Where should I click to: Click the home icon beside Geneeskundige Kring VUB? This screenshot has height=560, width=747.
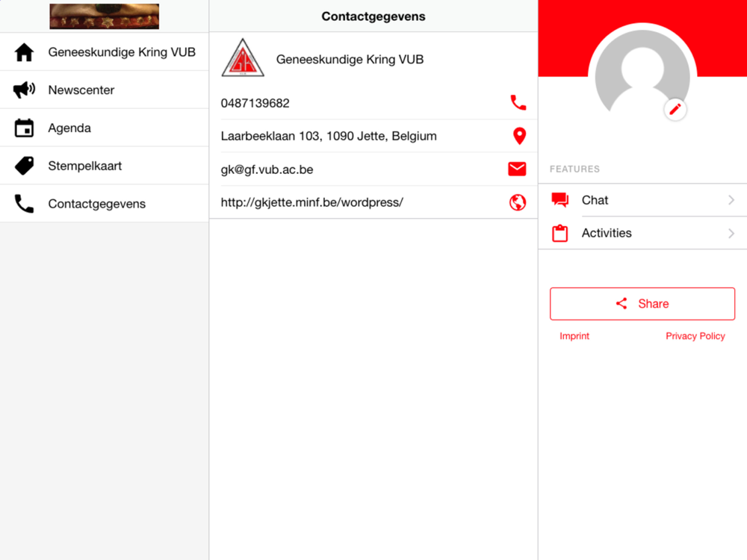coord(24,52)
